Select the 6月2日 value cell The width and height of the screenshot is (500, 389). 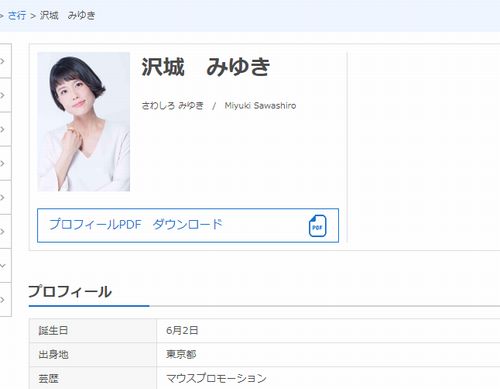(x=328, y=330)
